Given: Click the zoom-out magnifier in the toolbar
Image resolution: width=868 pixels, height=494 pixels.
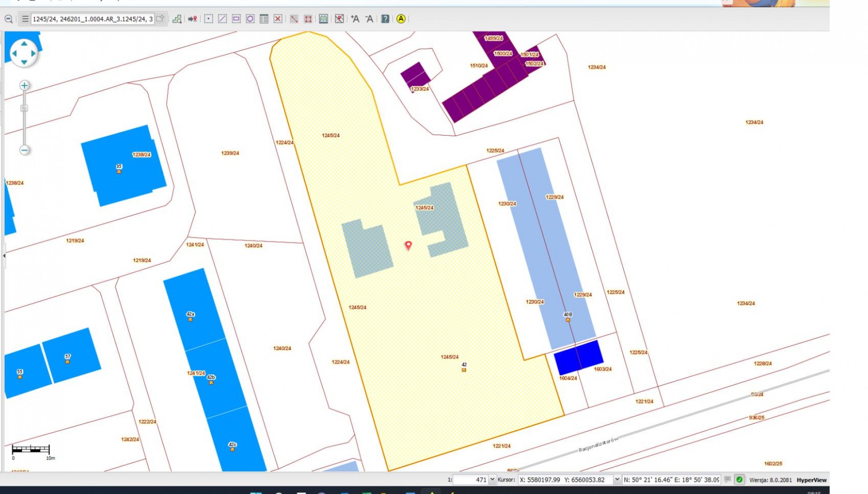Looking at the screenshot, I should (8, 19).
